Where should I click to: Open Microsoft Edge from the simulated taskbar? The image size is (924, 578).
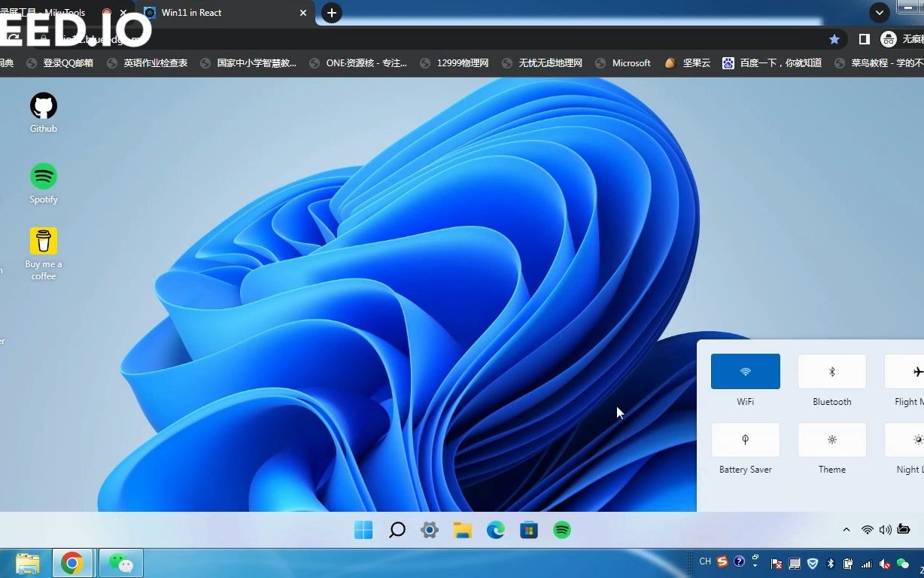point(496,530)
